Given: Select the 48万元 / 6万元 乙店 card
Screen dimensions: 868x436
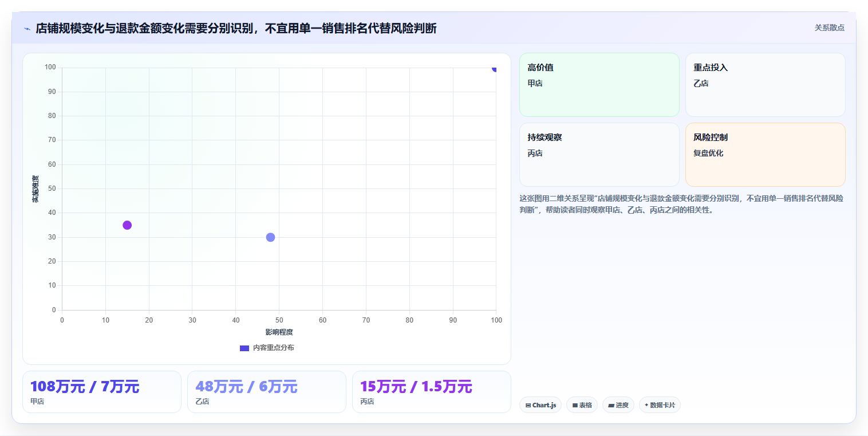Looking at the screenshot, I should 267,392.
